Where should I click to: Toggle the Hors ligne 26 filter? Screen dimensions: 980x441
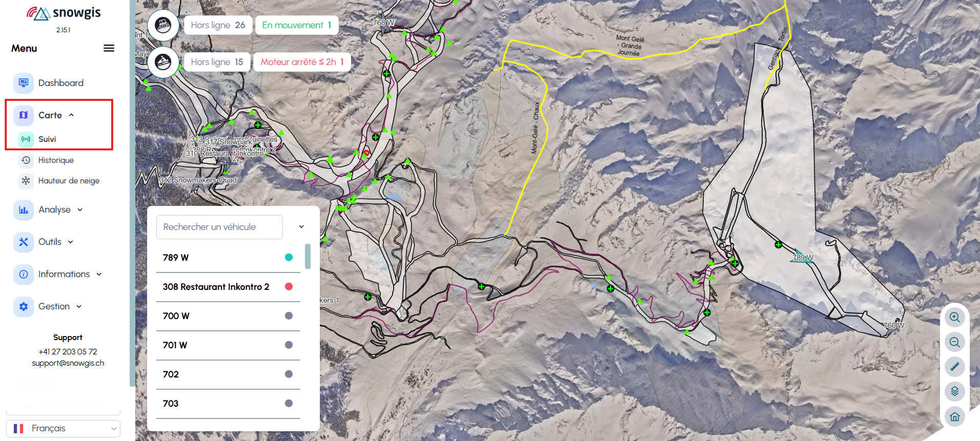tap(218, 25)
